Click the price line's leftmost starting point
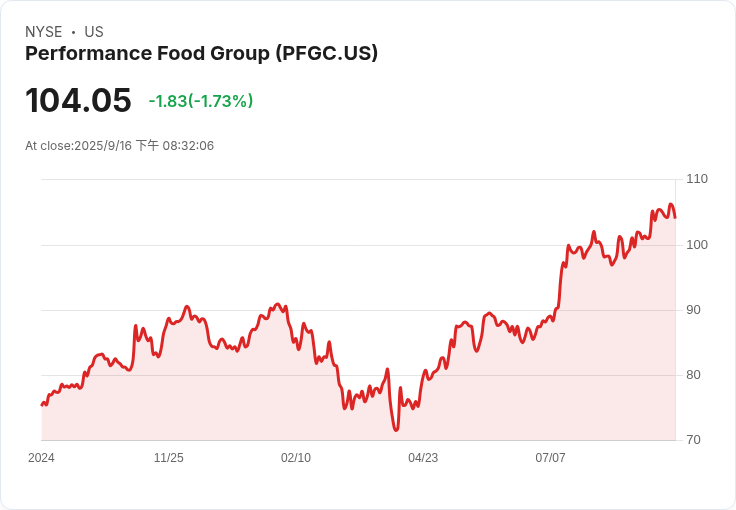 pyautogui.click(x=42, y=404)
